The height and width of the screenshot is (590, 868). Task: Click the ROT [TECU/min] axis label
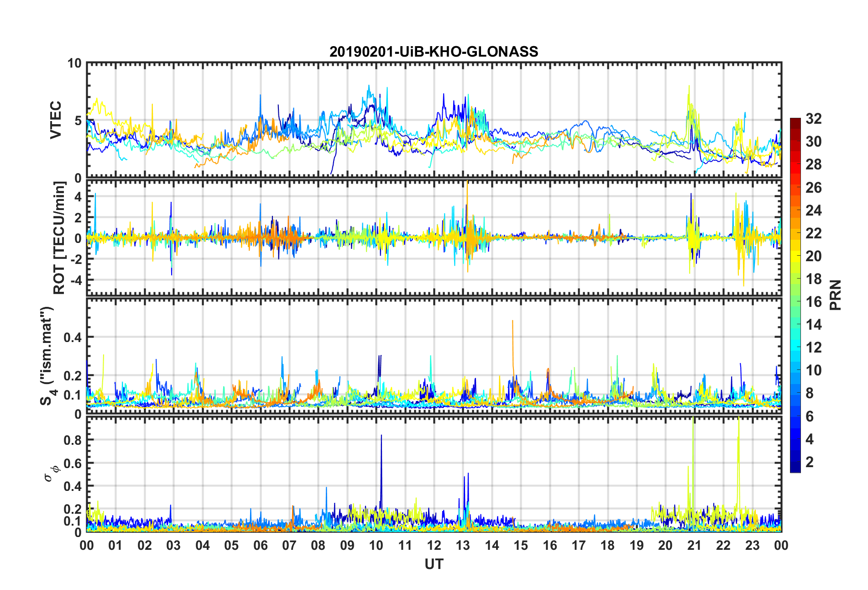pyautogui.click(x=59, y=238)
